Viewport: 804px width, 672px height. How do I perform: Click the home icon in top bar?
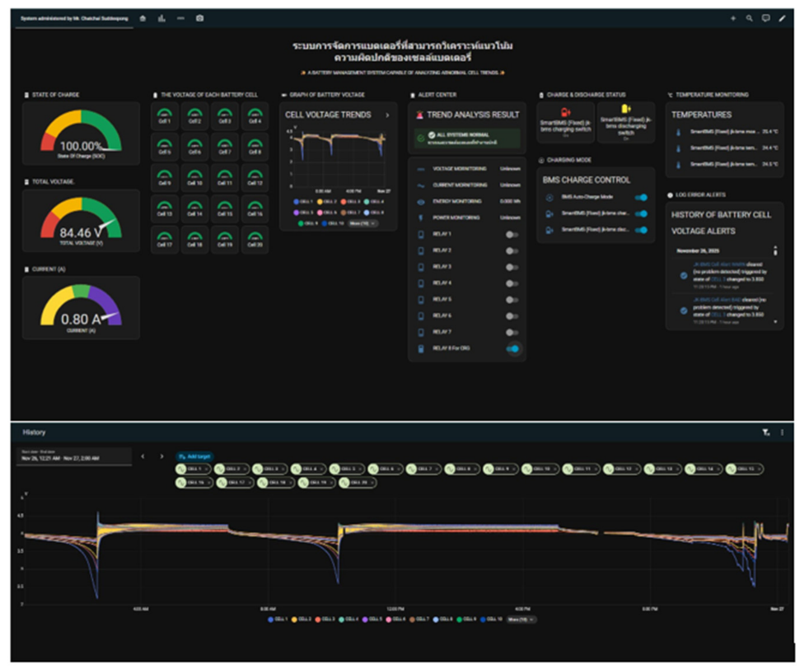coord(143,18)
